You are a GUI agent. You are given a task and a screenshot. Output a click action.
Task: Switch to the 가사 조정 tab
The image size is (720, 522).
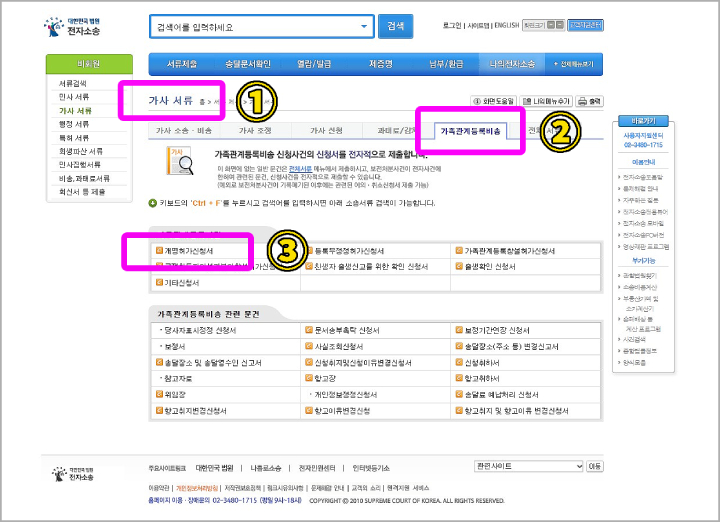255,130
